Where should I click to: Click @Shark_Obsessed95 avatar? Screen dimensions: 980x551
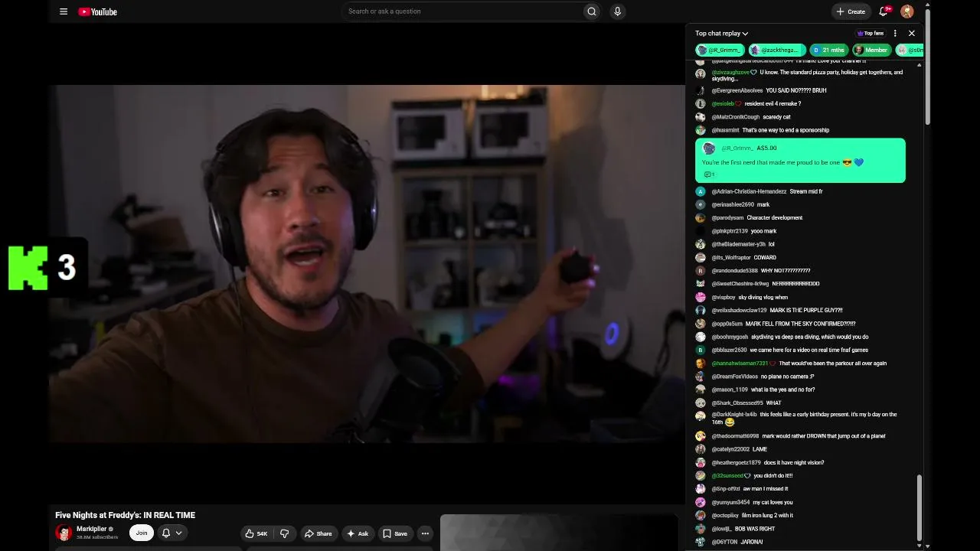(700, 403)
